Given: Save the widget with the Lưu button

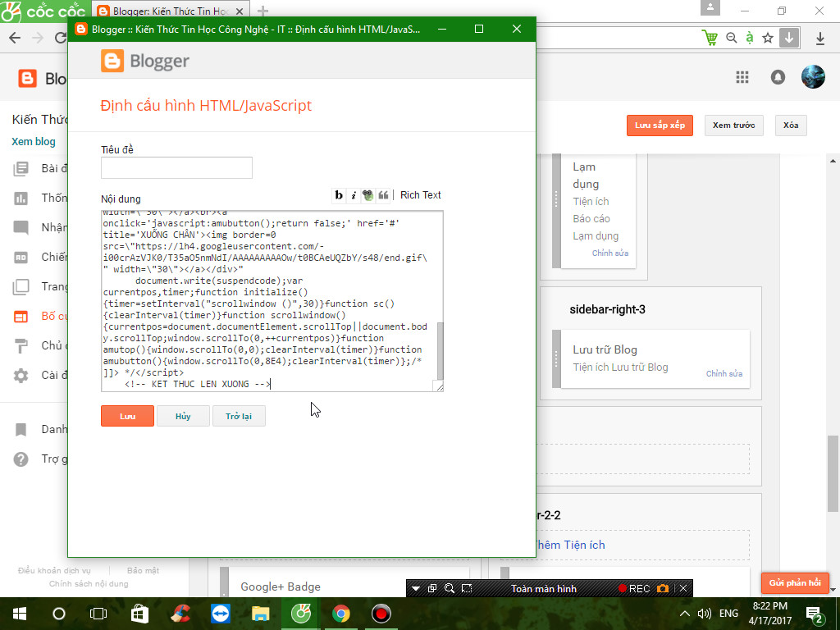Looking at the screenshot, I should point(127,416).
